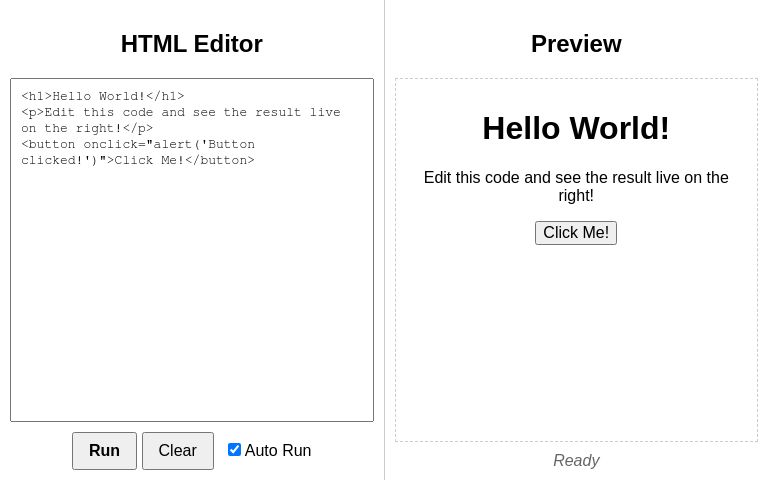Viewport: 768px width, 480px height.
Task: Click the word 'alert' in the code
Action: click(173, 144)
